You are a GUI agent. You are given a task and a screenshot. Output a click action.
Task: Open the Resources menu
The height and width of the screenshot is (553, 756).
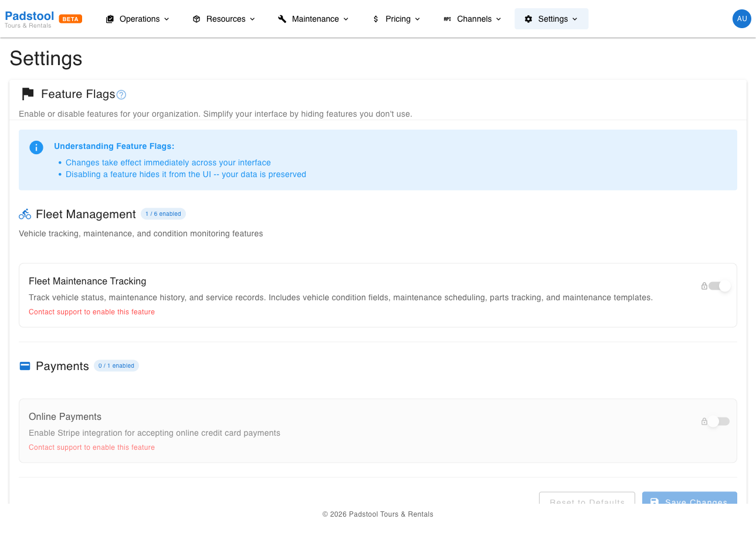(x=224, y=19)
